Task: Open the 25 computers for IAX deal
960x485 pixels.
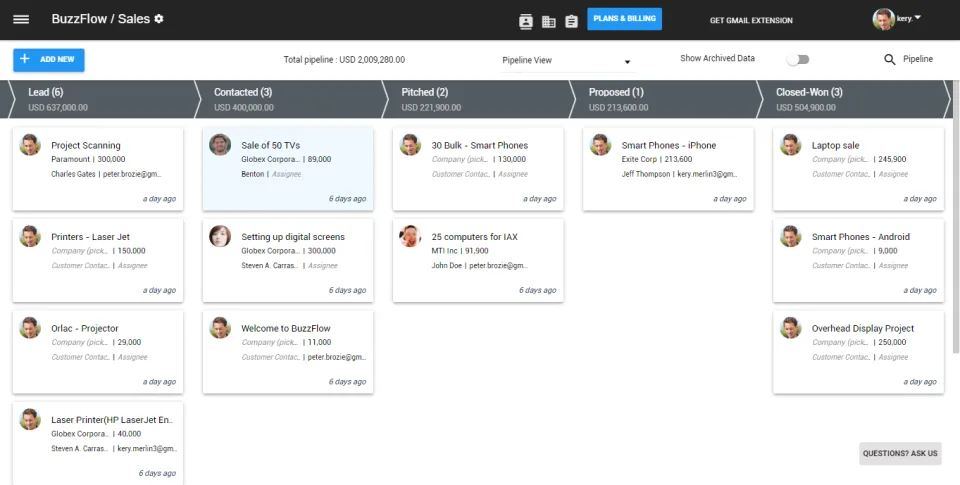Action: 474,236
